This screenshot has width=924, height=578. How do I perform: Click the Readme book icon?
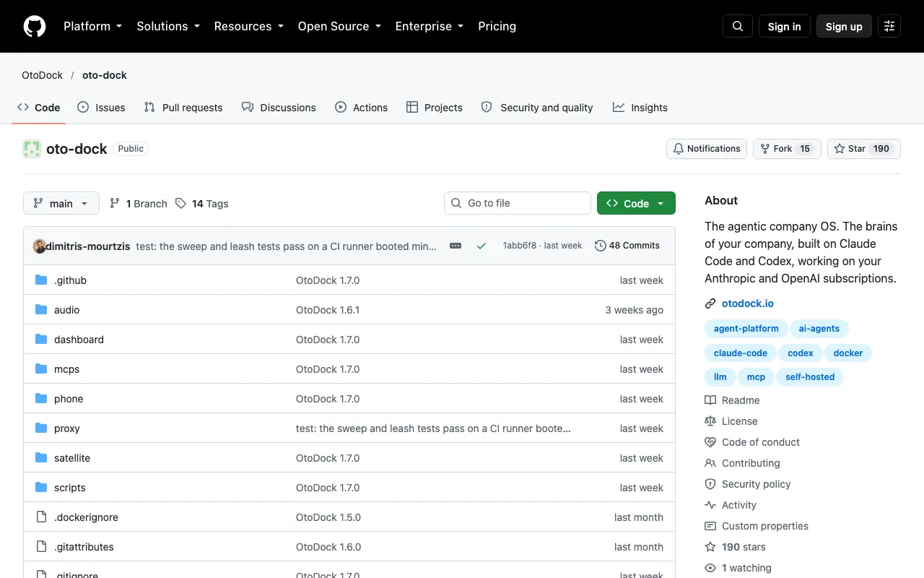(x=710, y=400)
